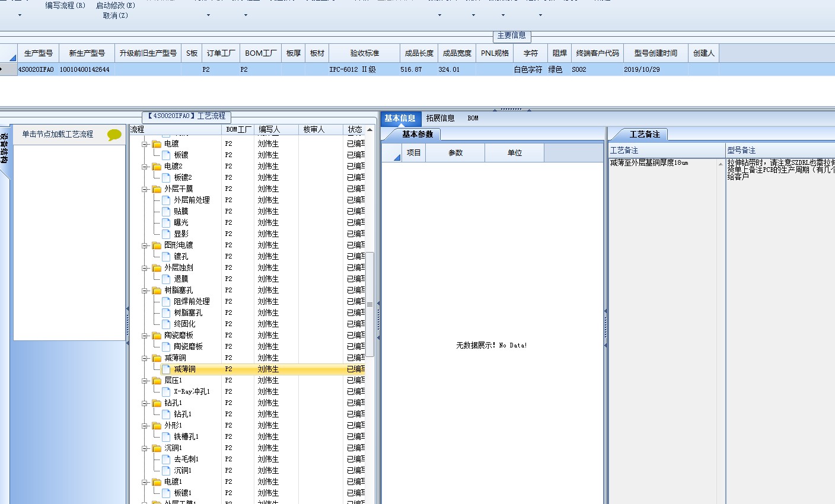This screenshot has width=835, height=504.
Task: Click the 外形1 folder icon
Action: 157,426
